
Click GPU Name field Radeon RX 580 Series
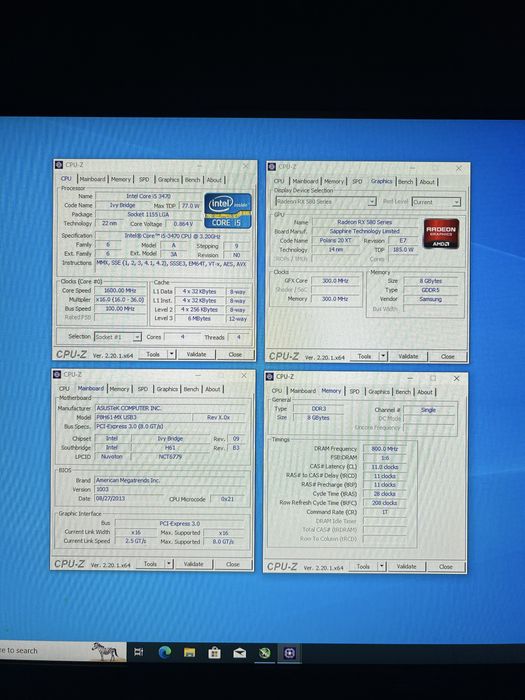[x=365, y=222]
